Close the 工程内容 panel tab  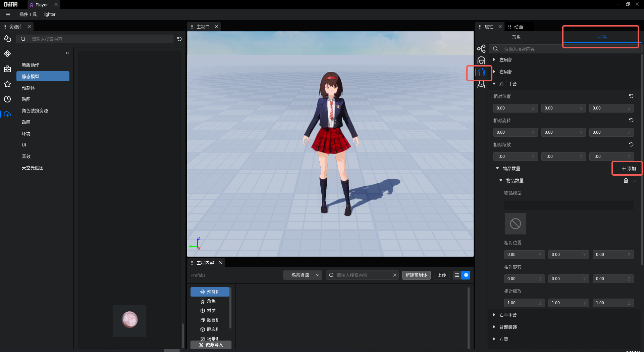[x=221, y=263]
